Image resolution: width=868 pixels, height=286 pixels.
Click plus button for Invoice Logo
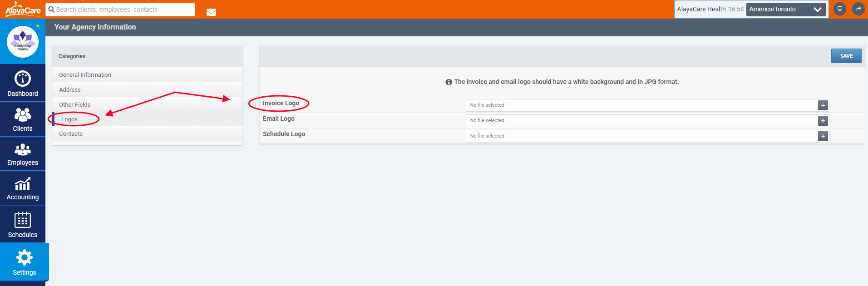point(823,105)
